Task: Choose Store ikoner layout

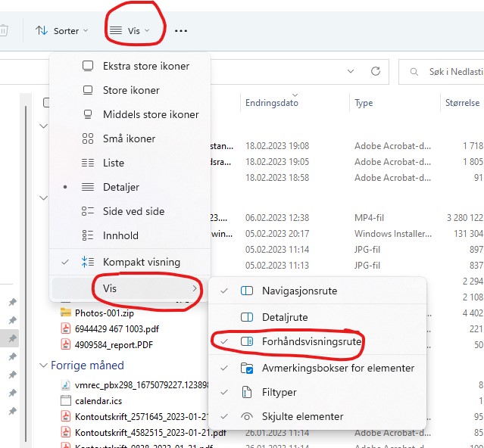Action: tap(131, 90)
